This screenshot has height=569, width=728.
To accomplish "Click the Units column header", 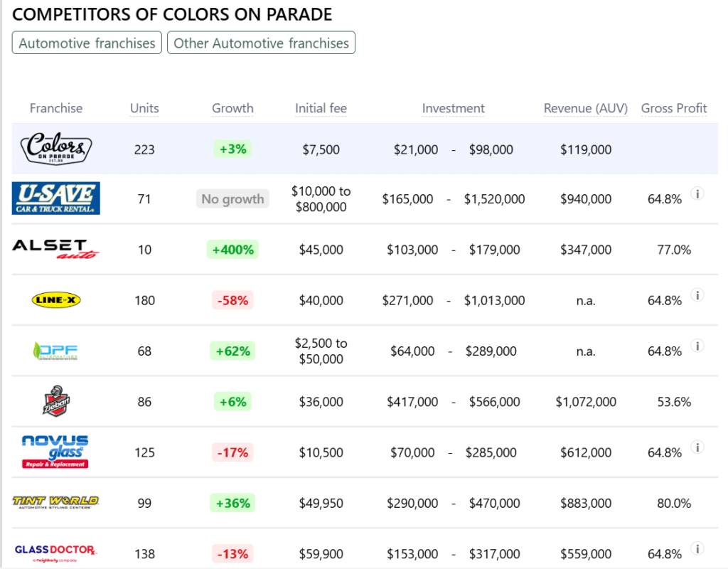I will click(144, 108).
